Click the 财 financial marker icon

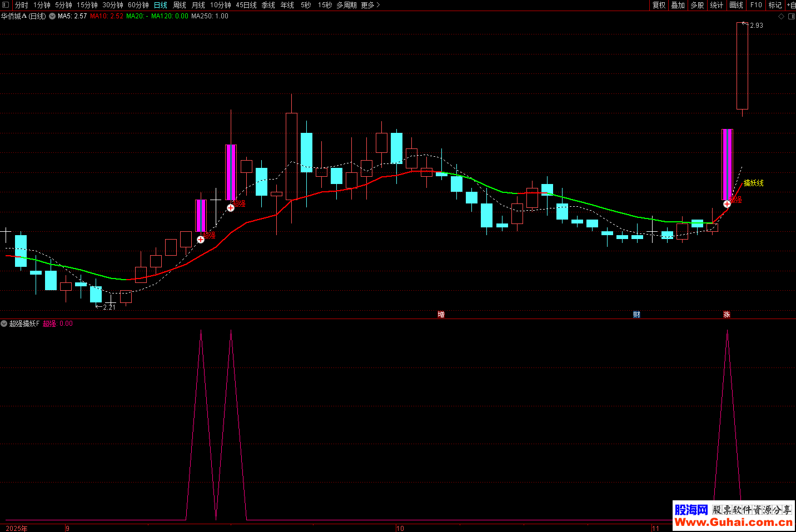pos(636,315)
